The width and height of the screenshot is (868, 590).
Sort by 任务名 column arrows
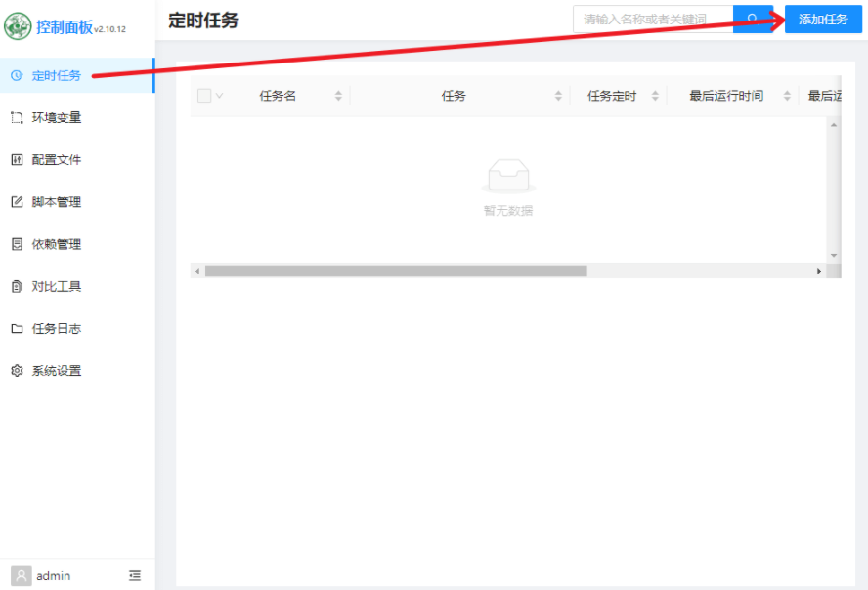pyautogui.click(x=338, y=96)
